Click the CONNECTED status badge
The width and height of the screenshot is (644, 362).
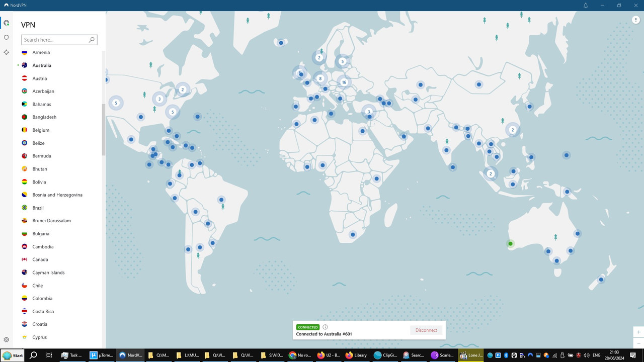[x=307, y=327]
